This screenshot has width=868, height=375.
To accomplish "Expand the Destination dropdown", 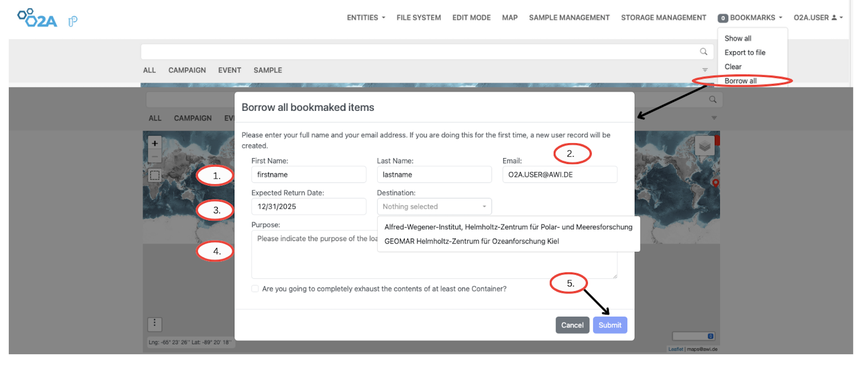I will pyautogui.click(x=434, y=207).
